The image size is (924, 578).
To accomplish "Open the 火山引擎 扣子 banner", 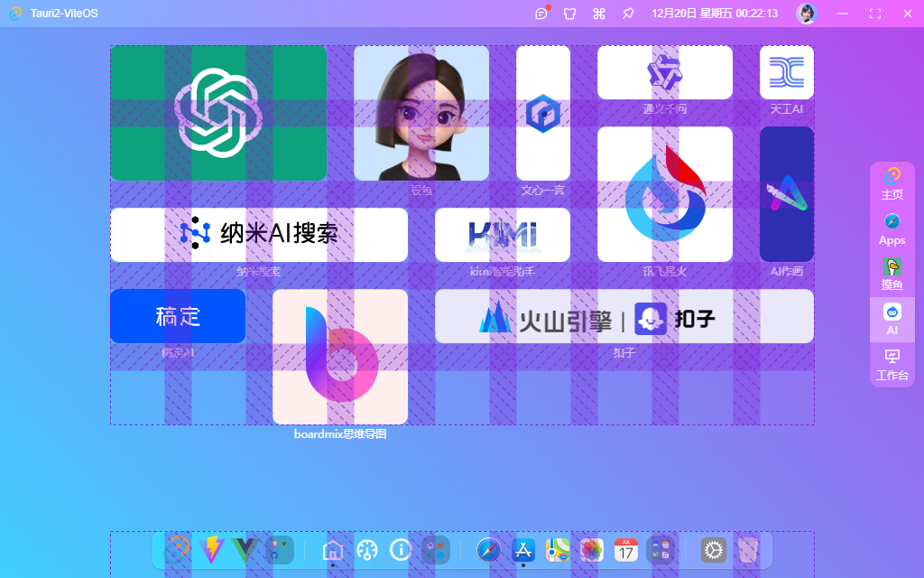I will click(x=624, y=316).
